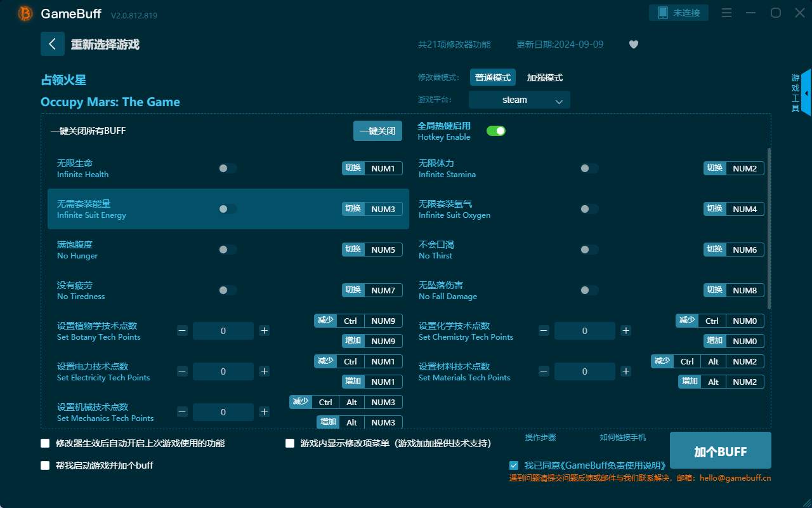Viewport: 812px width, 508px height.
Task: Click the phone not-connected icon button
Action: pyautogui.click(x=678, y=13)
